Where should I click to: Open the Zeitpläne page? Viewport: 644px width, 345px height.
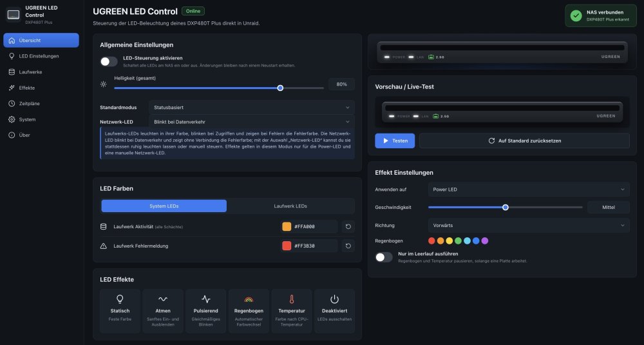41,104
